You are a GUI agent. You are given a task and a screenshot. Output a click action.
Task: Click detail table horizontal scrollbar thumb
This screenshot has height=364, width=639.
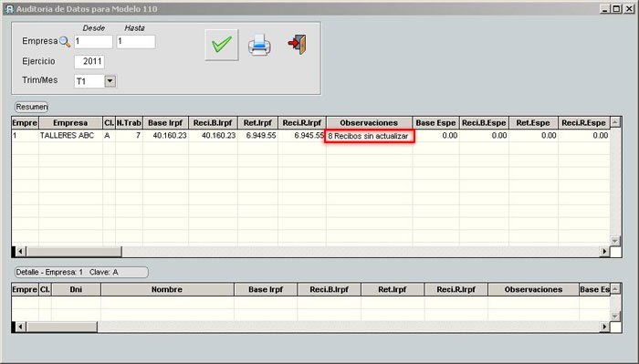tap(61, 327)
